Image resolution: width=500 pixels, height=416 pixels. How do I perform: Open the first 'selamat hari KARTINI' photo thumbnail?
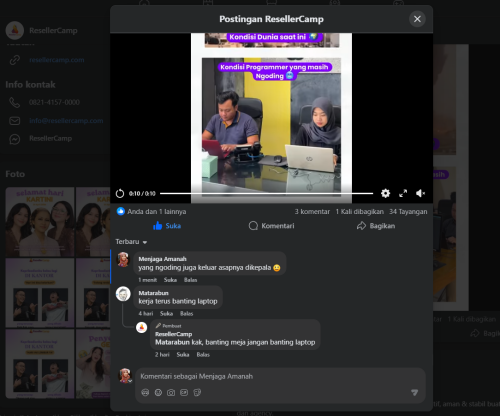coord(40,222)
